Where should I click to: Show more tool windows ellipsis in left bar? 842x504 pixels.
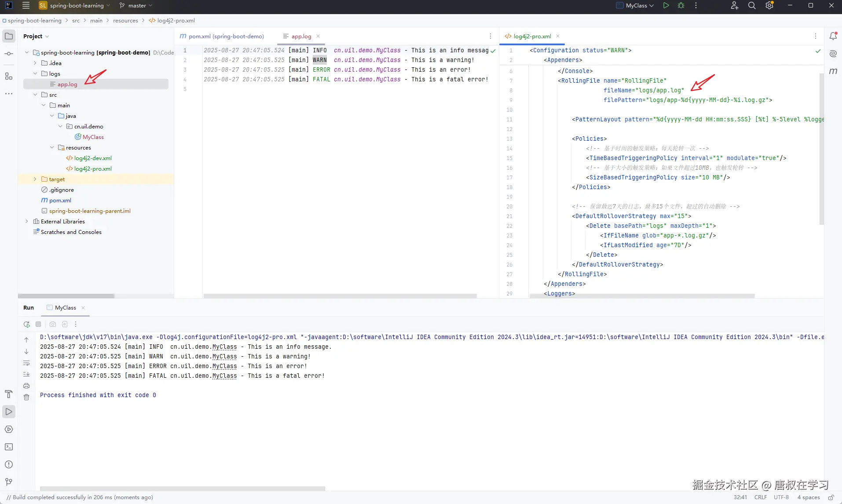pos(9,94)
